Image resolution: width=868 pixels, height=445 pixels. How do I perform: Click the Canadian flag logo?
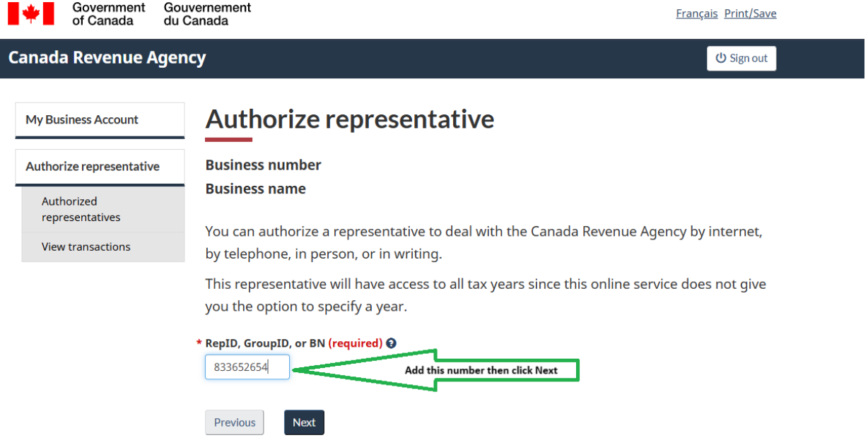[x=31, y=13]
